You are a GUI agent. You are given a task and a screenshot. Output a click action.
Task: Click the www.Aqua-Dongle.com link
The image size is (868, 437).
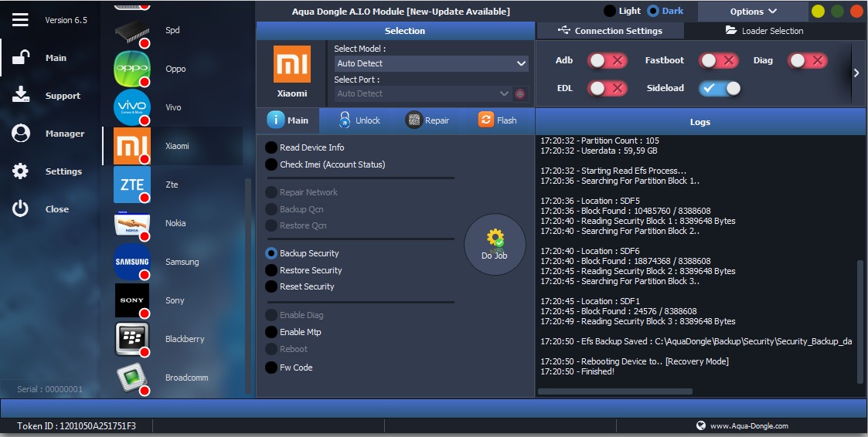pyautogui.click(x=749, y=426)
